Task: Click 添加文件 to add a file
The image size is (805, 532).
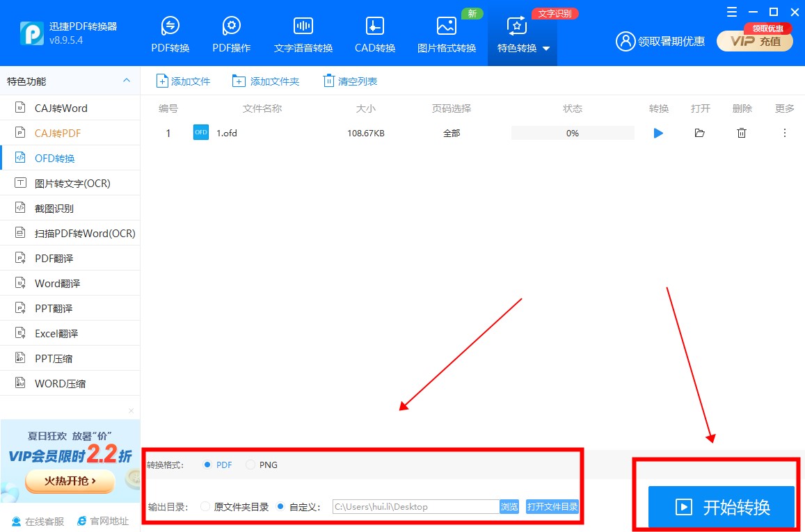Action: [x=183, y=81]
